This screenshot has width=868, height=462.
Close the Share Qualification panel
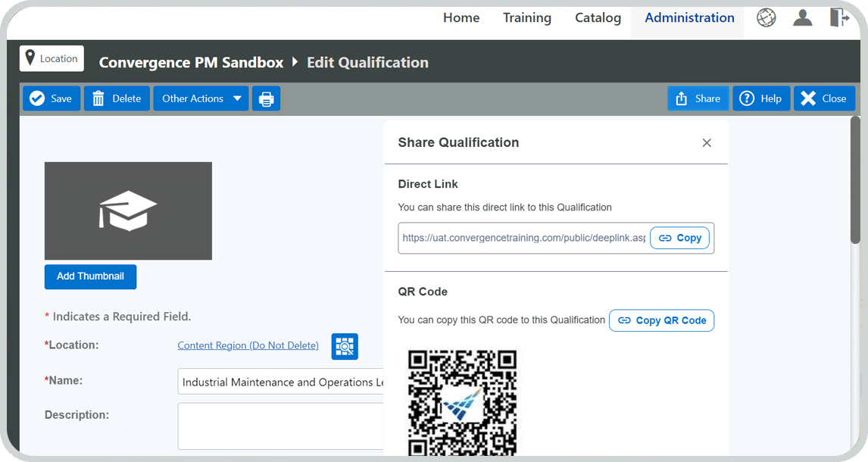click(x=706, y=142)
